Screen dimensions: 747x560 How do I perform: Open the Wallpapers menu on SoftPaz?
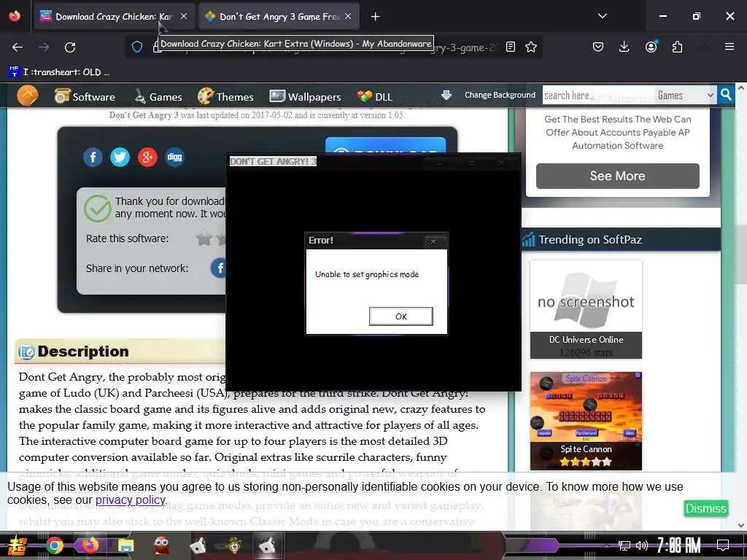pyautogui.click(x=306, y=97)
